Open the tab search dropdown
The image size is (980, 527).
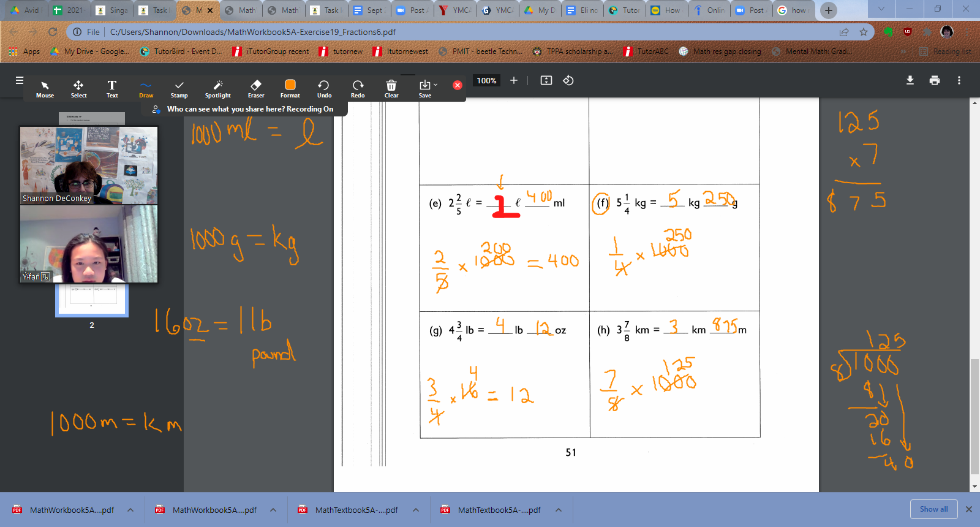coord(881,9)
